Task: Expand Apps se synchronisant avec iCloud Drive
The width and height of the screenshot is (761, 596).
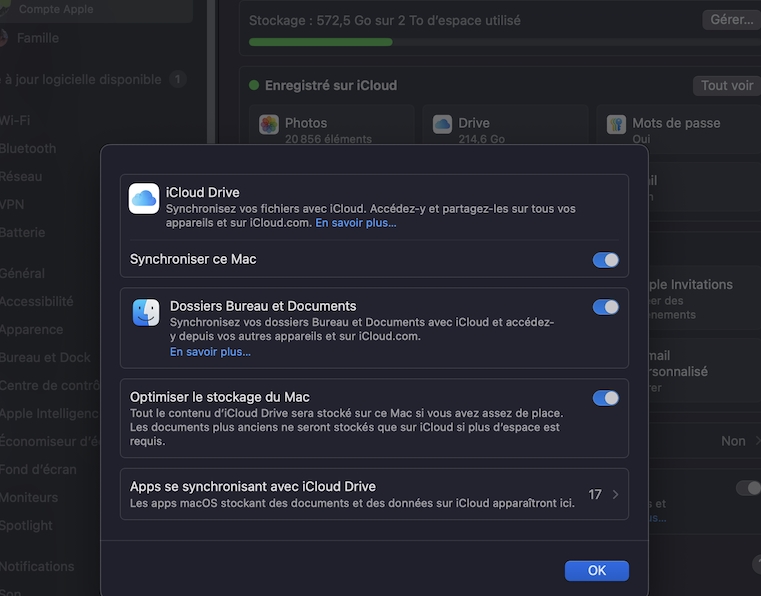Action: click(374, 494)
